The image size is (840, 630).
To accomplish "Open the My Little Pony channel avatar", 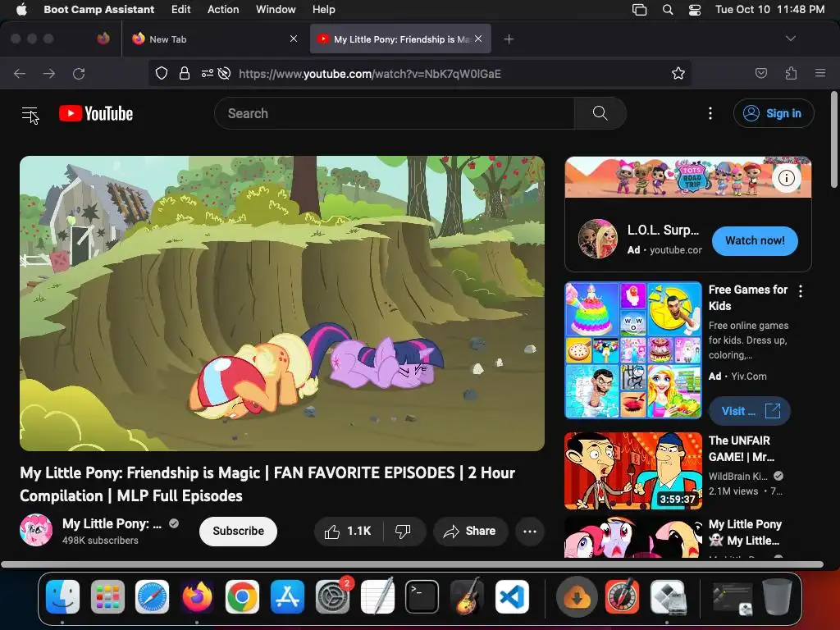I will pos(36,530).
